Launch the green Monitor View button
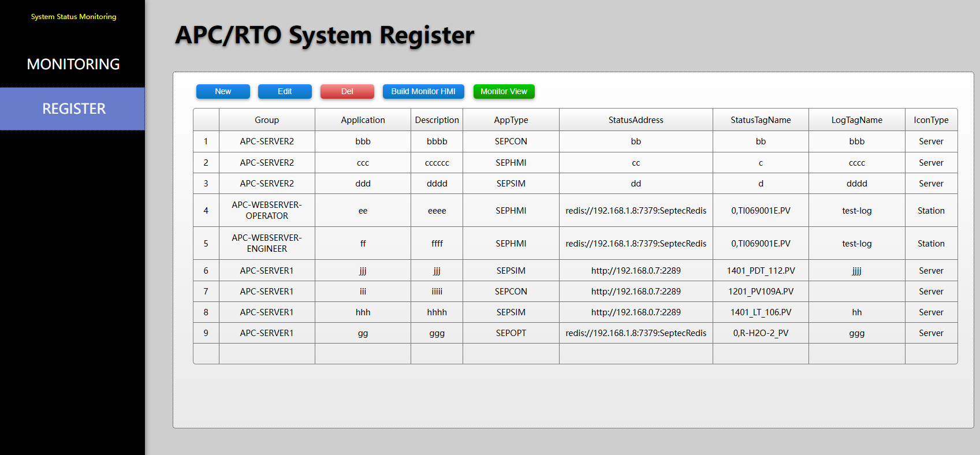Screen dimensions: 980x455 [504, 91]
